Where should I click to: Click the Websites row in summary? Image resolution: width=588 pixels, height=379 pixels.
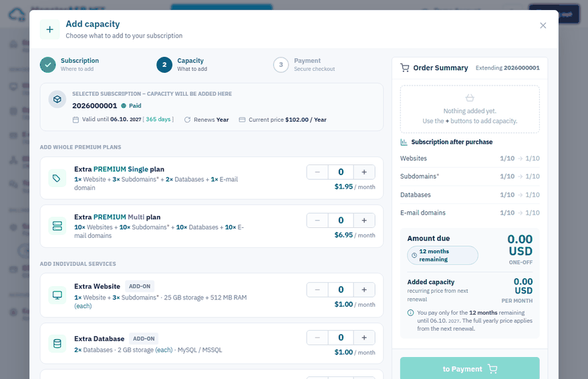[470, 158]
